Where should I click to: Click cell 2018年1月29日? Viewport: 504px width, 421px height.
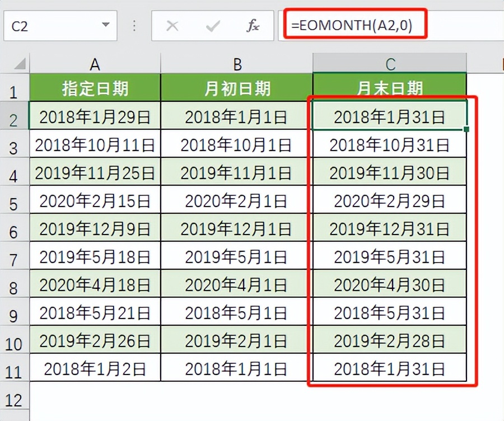(x=95, y=116)
